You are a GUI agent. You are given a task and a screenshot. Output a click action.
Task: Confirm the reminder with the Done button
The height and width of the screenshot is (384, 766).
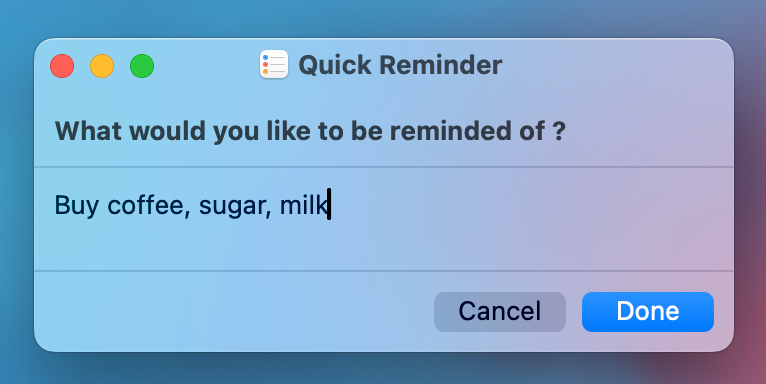648,312
